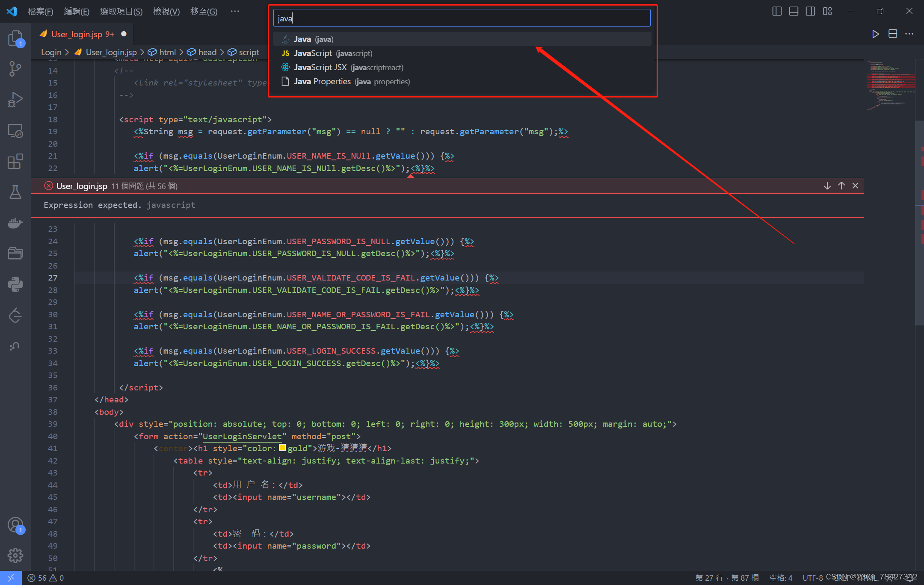
Task: Go to next problem arrow
Action: (x=827, y=186)
